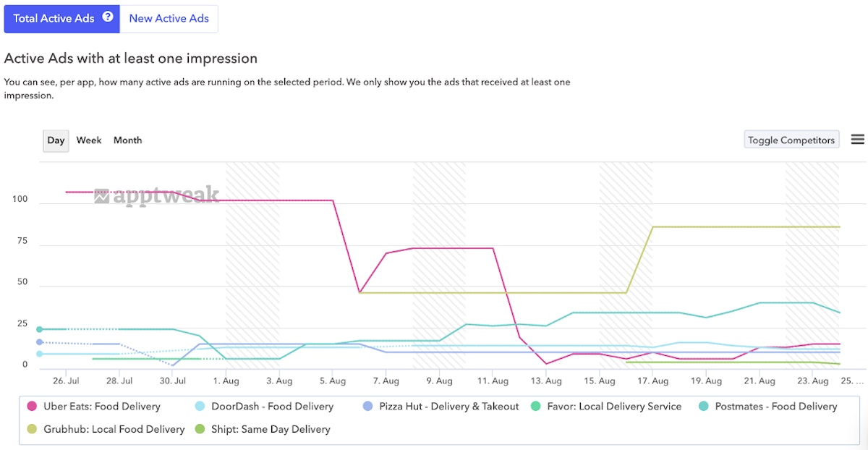Hide the Uber Eats: Food Delivery series
This screenshot has height=450, width=868.
[x=102, y=407]
